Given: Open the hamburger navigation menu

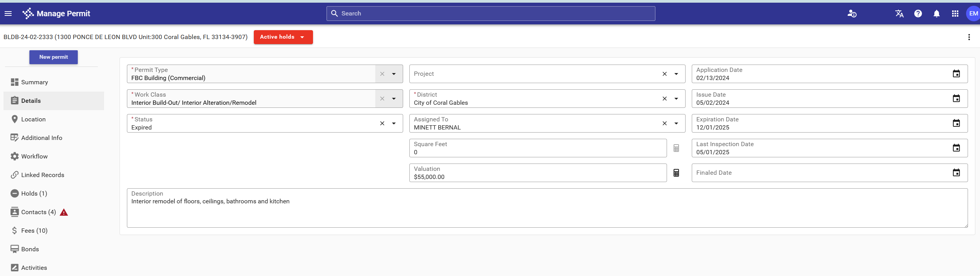Looking at the screenshot, I should click(8, 14).
